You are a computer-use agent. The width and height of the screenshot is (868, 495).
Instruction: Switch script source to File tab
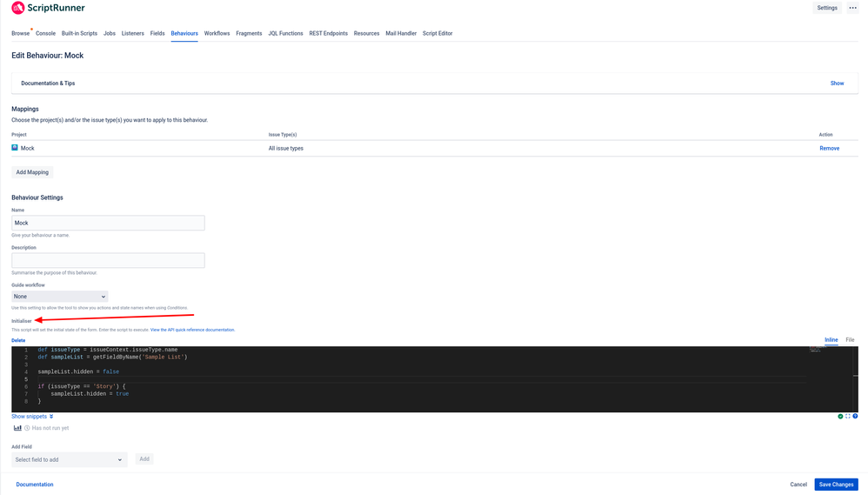(850, 340)
